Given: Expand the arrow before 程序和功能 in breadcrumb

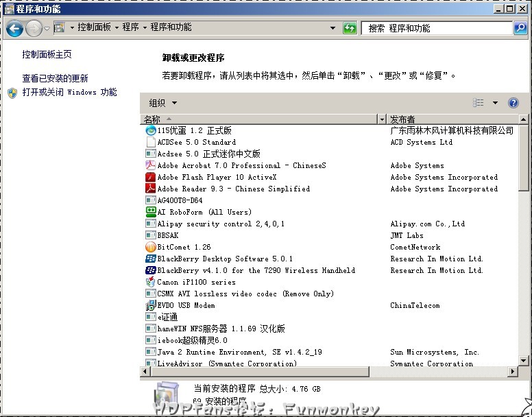Looking at the screenshot, I should pyautogui.click(x=145, y=28).
